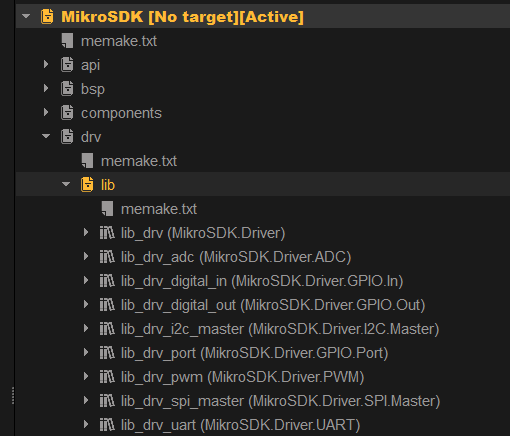Click library icon for lib_drv_port

[x=107, y=353]
